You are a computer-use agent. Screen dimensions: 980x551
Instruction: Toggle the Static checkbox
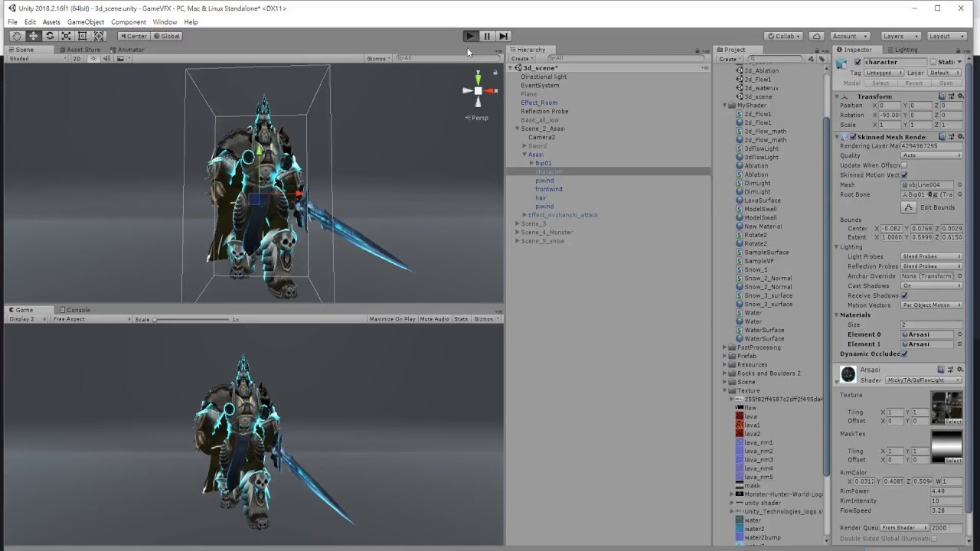point(933,62)
